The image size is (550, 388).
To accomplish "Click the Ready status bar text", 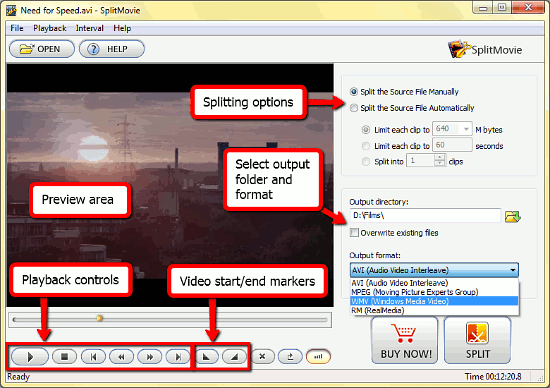I will tap(18, 377).
